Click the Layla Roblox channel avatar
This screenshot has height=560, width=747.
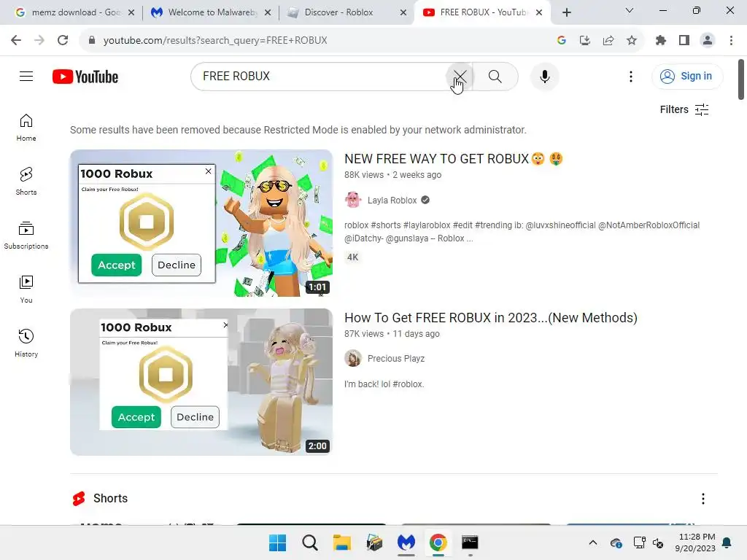pyautogui.click(x=353, y=200)
